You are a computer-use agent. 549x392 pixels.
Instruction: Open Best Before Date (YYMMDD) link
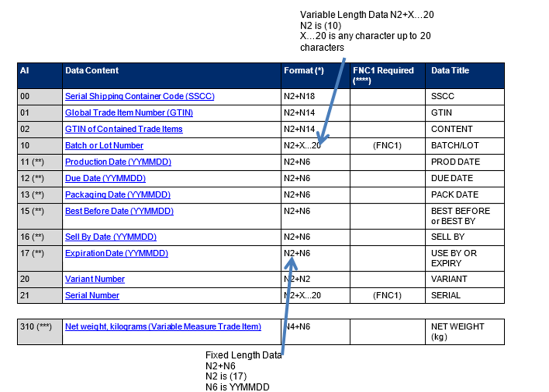[119, 211]
